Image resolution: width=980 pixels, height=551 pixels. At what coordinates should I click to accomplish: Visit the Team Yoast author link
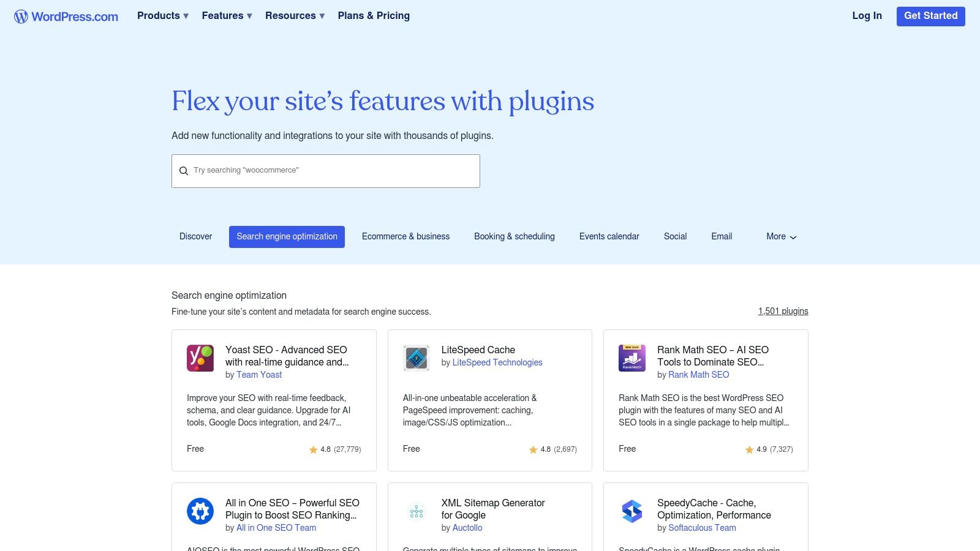coord(259,375)
